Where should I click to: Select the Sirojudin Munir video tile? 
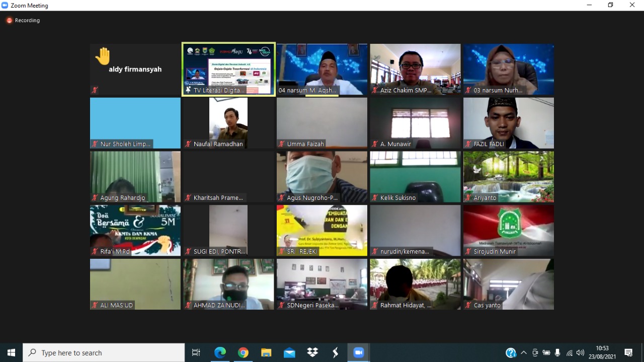pos(509,230)
